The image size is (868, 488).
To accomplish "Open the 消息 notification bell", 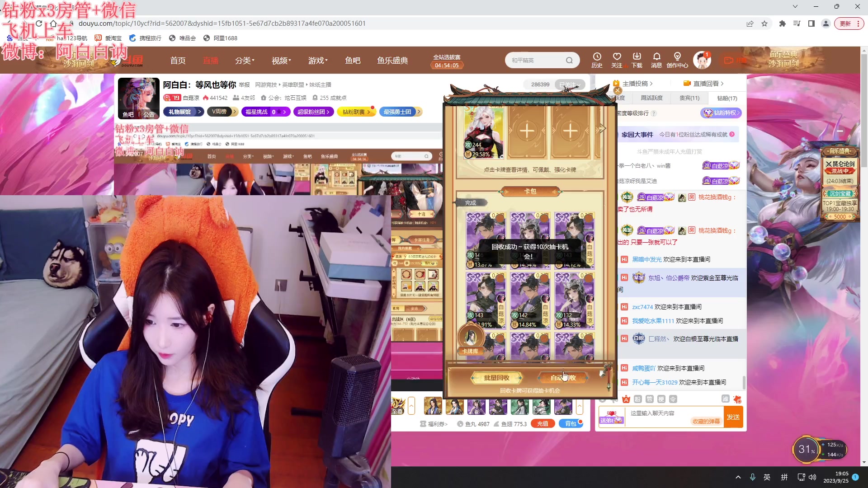I will 656,60.
